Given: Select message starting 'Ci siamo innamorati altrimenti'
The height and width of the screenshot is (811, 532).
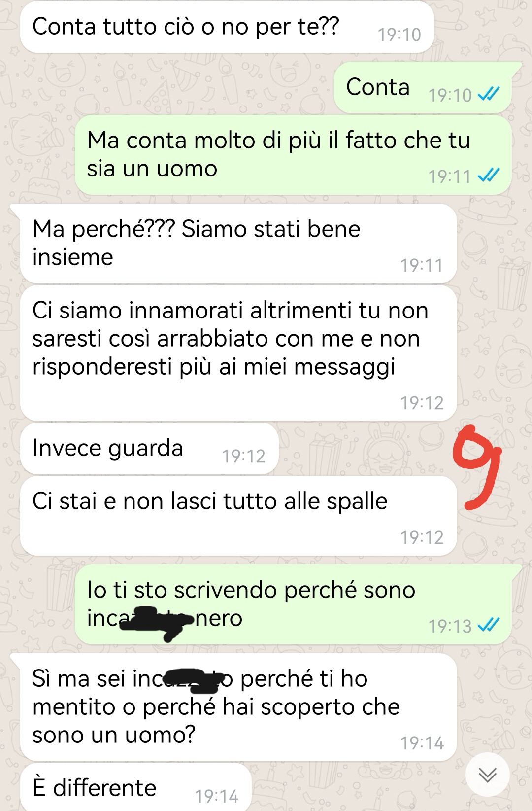Looking at the screenshot, I should 238,353.
